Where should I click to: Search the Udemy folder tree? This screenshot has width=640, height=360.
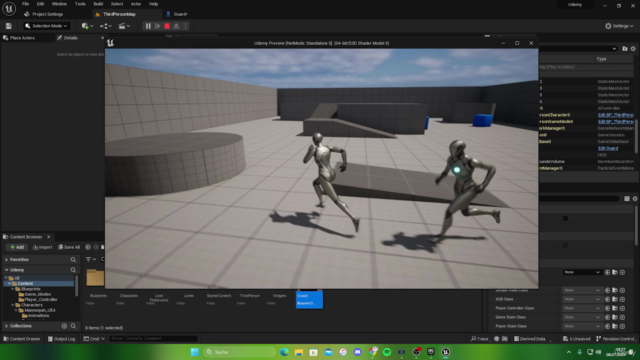73,270
